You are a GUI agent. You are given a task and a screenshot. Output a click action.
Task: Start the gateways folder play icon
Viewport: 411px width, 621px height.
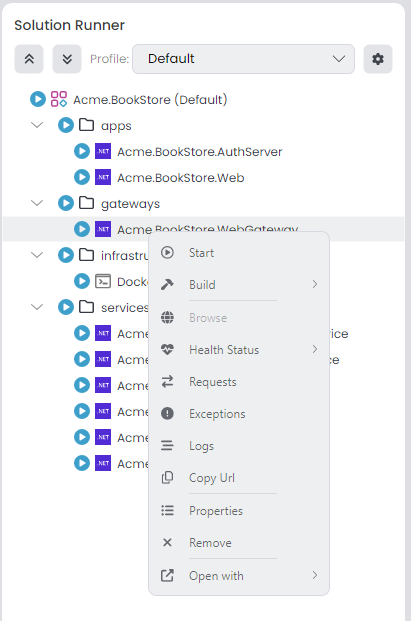pyautogui.click(x=66, y=203)
